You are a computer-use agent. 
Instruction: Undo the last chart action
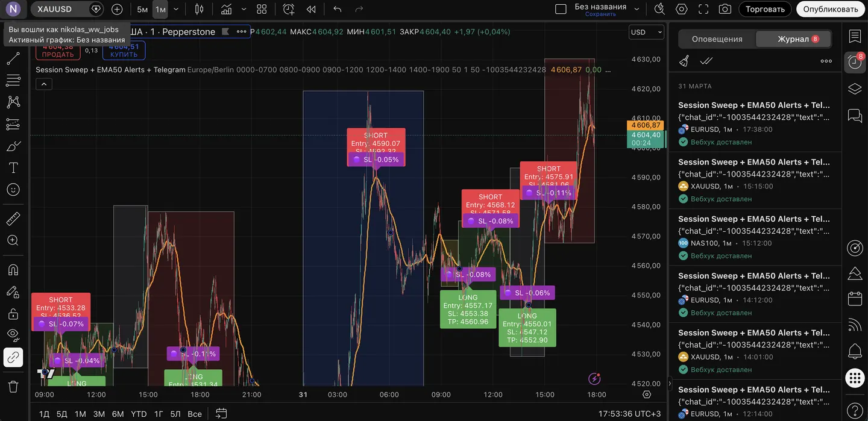coord(338,9)
